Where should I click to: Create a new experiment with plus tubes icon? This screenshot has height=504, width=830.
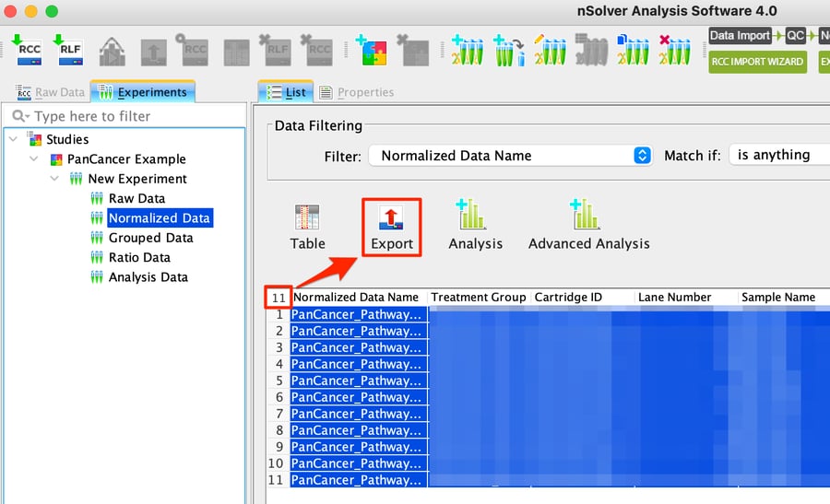[x=467, y=50]
